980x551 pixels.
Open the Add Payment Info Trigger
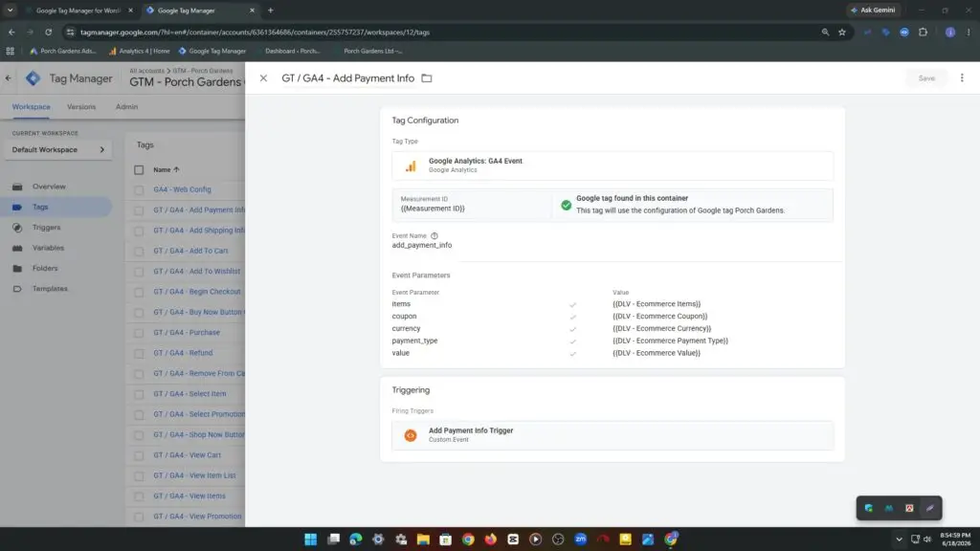pos(612,435)
